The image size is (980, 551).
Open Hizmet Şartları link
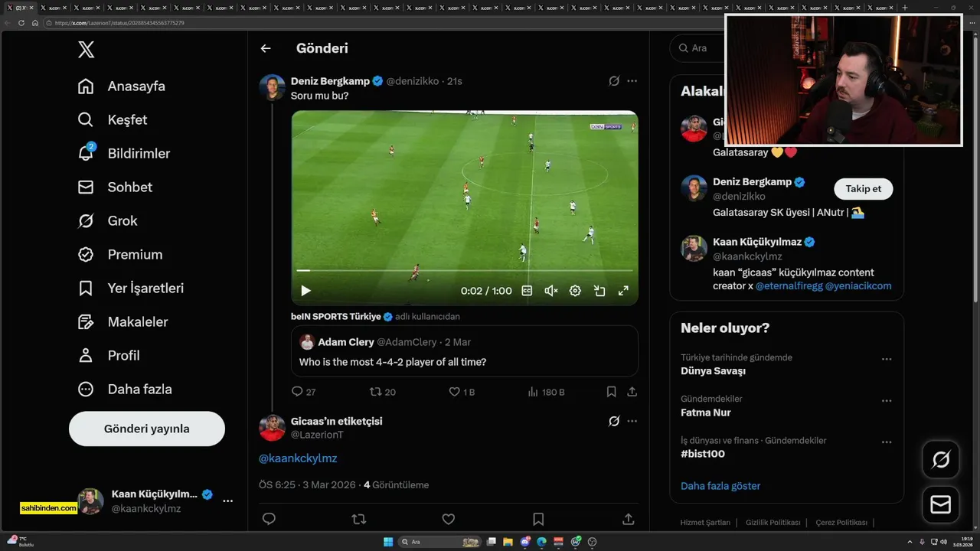(x=705, y=523)
